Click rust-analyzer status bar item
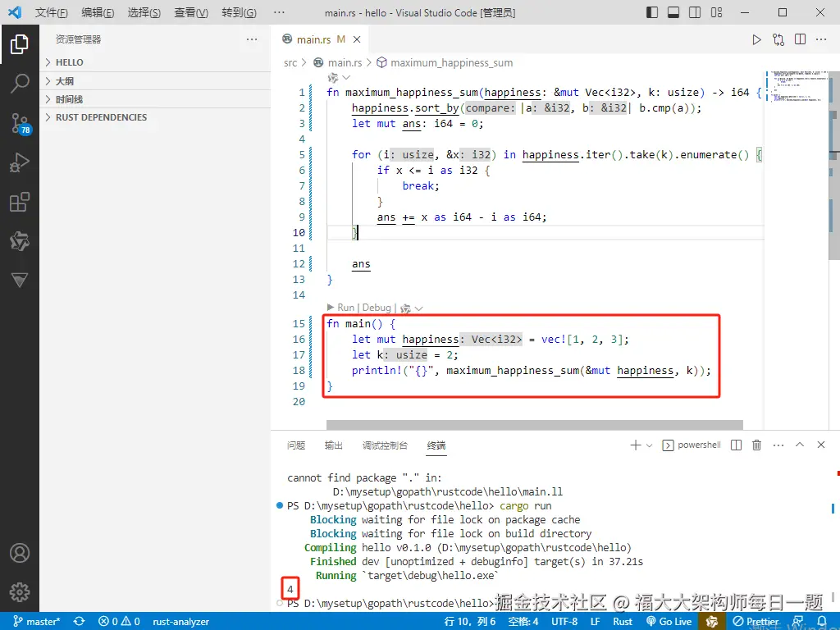The width and height of the screenshot is (840, 630). (x=180, y=622)
